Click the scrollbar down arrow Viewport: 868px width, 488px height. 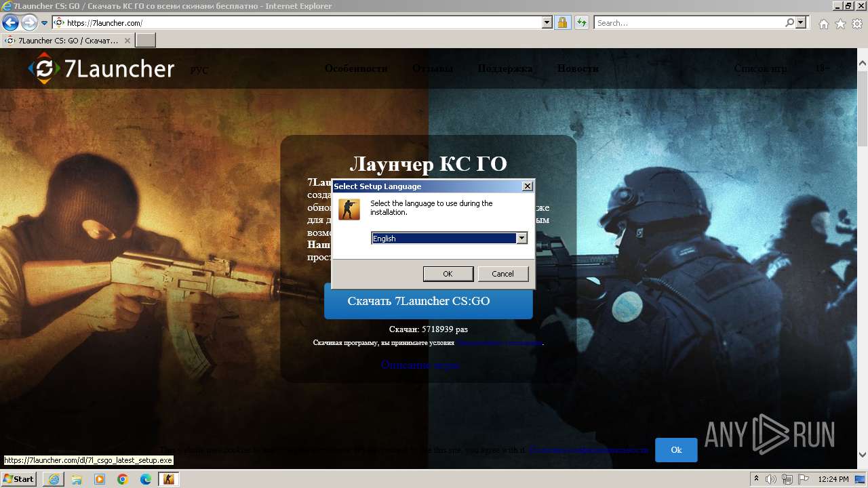point(863,455)
